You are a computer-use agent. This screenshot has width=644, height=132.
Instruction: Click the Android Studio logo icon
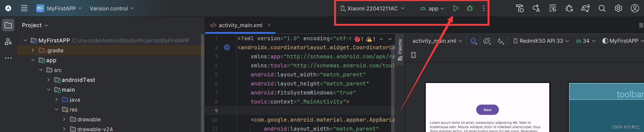click(x=8, y=8)
